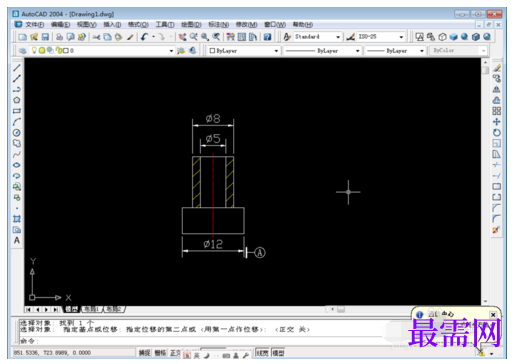Jump to the first layout tab arrow
520x364 pixels.
click(28, 310)
